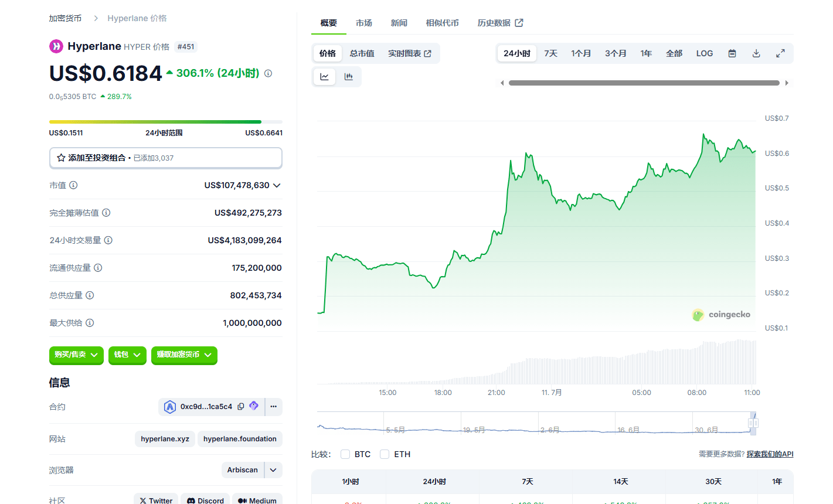Select 全部 chart range
833x504 pixels.
tap(674, 53)
